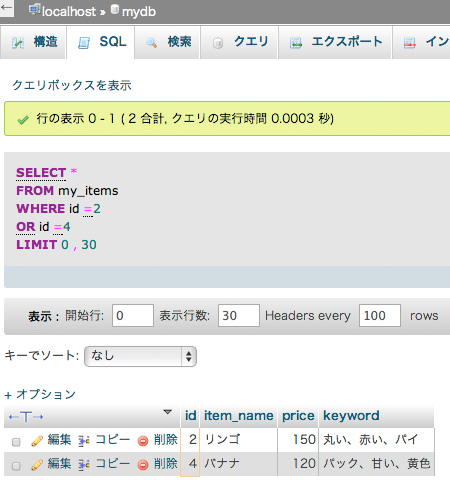Viewport: 450px width, 480px height.
Task: Switch to the クエリ tab
Action: [239, 42]
